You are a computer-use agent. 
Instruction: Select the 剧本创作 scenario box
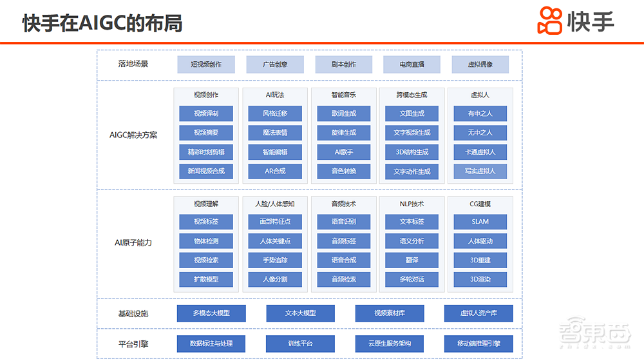tap(344, 64)
